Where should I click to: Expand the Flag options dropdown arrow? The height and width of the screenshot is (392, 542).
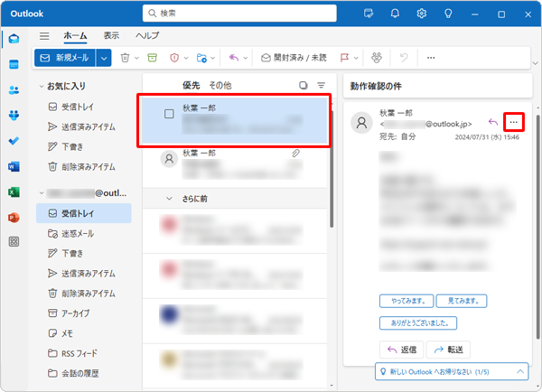356,58
